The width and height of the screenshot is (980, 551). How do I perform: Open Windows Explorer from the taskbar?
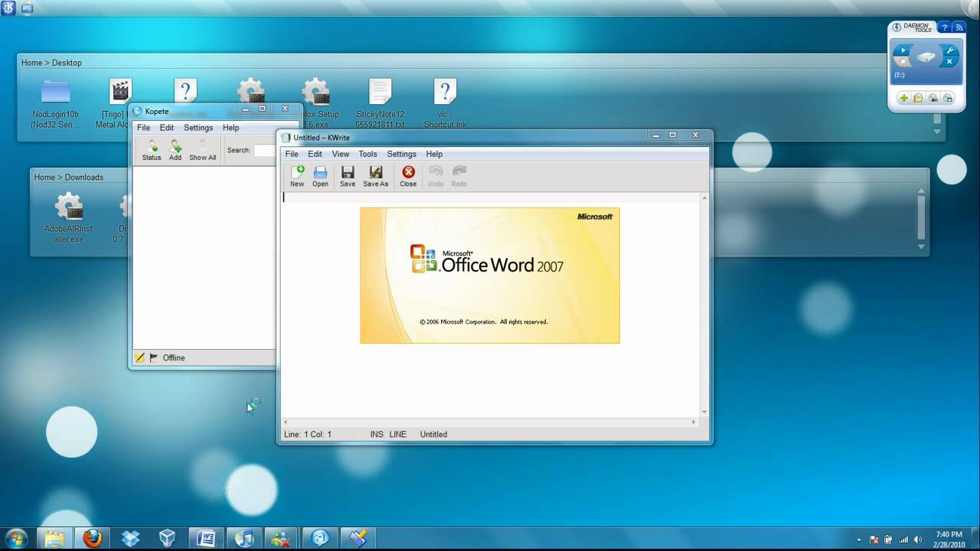coord(54,538)
